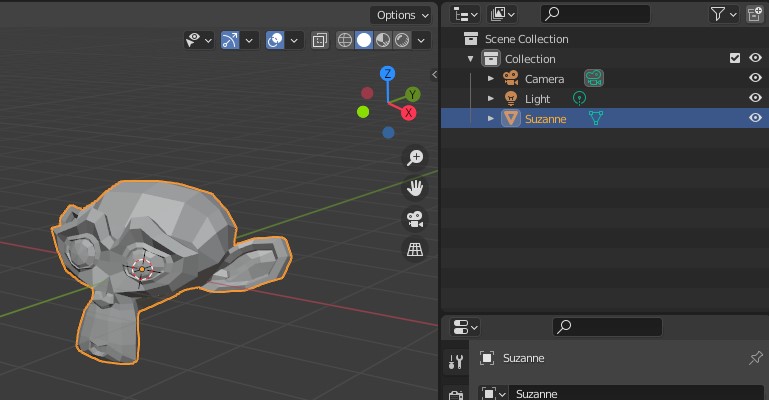
Task: Click the Zoom view magnifier icon
Action: [x=415, y=158]
